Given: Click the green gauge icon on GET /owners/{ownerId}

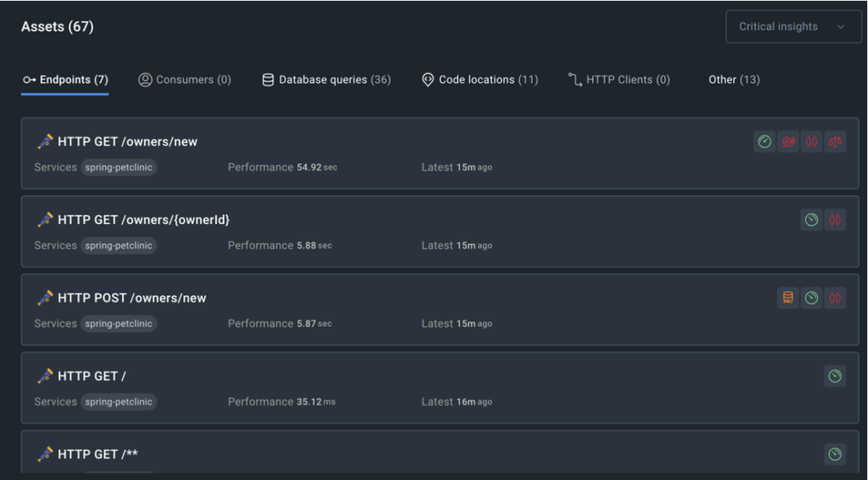Looking at the screenshot, I should pyautogui.click(x=811, y=220).
